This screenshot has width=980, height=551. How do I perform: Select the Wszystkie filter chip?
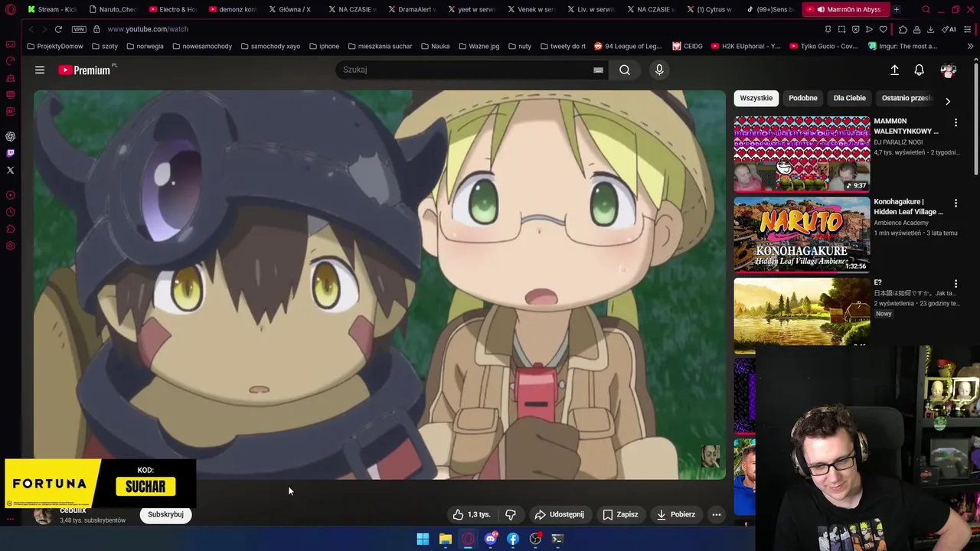tap(756, 98)
